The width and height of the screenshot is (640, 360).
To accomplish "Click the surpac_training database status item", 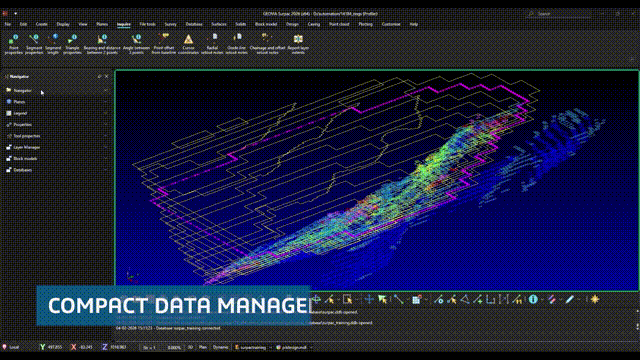I will pos(251,347).
